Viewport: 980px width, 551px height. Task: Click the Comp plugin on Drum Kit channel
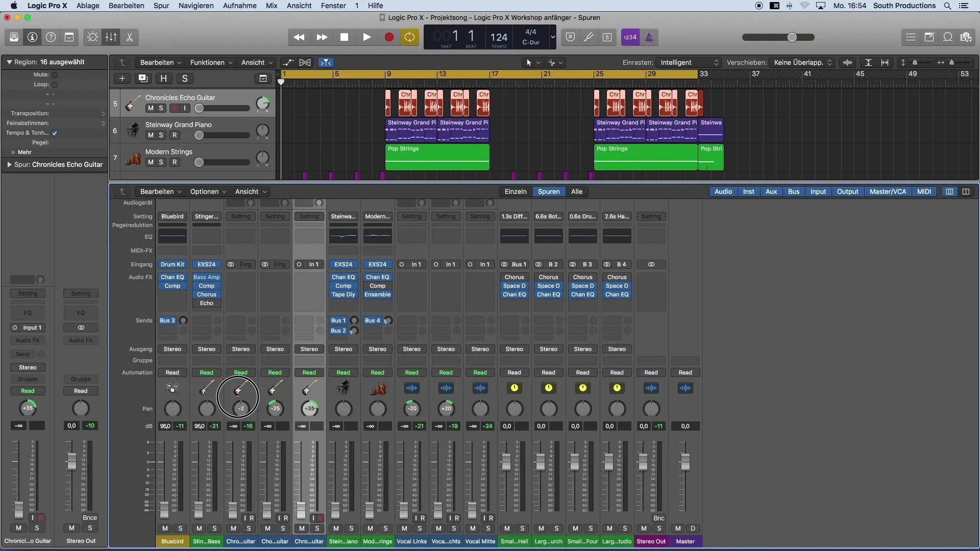[x=171, y=285]
